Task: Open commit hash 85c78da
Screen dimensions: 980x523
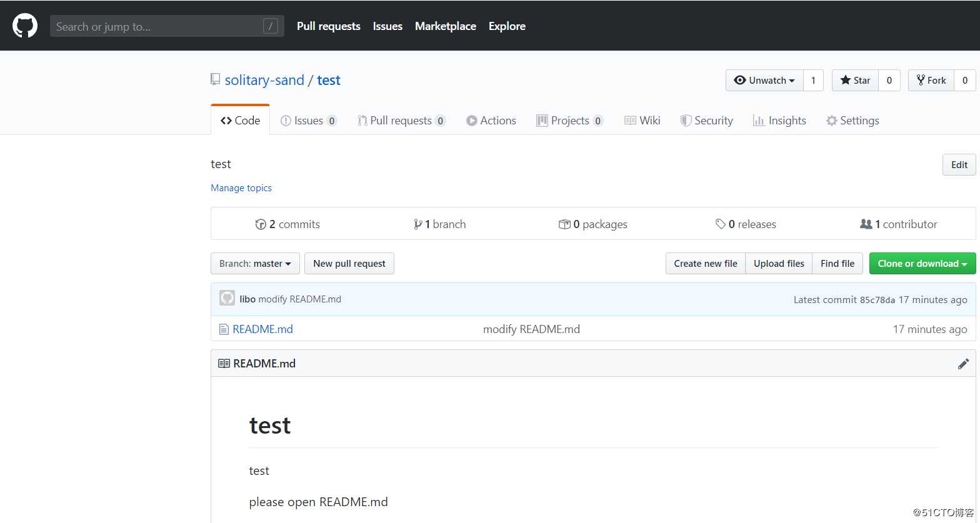Action: (x=877, y=299)
